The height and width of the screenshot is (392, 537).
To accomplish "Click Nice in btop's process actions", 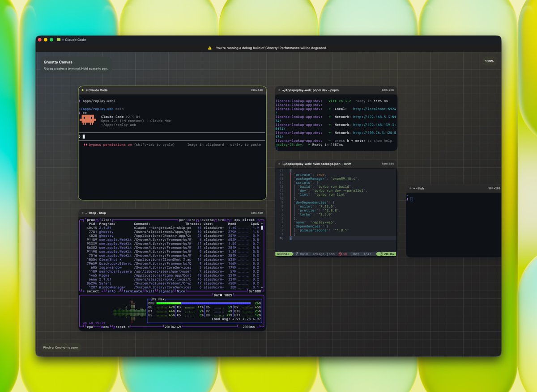I will [181, 291].
